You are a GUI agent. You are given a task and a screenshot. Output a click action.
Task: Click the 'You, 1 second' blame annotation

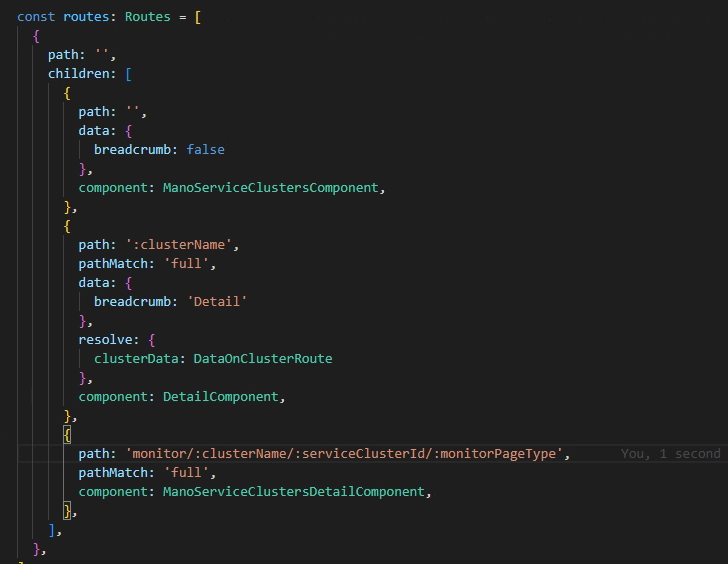[671, 454]
